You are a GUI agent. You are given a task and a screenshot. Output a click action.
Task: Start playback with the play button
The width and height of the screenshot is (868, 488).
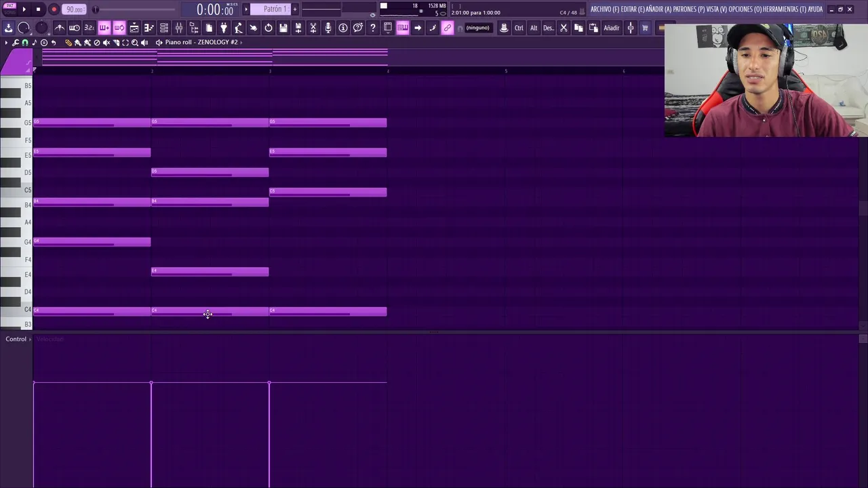[x=24, y=9]
